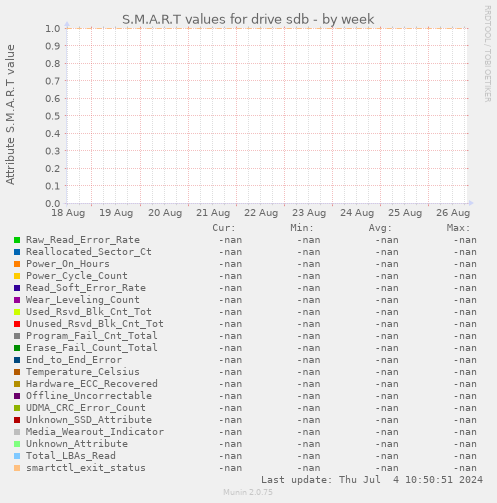Select the Program_Fail_Cnt_Total legend label
The width and height of the screenshot is (497, 503).
tap(92, 336)
